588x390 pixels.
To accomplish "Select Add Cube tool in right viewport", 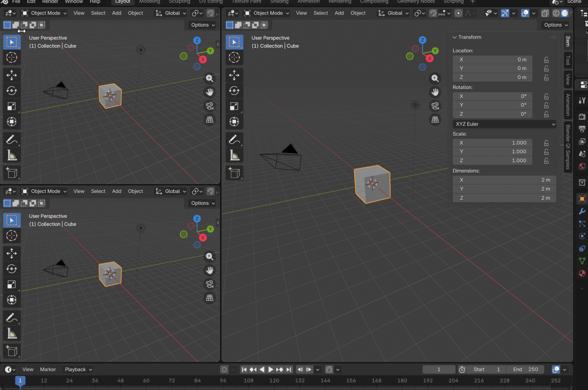I will [234, 173].
